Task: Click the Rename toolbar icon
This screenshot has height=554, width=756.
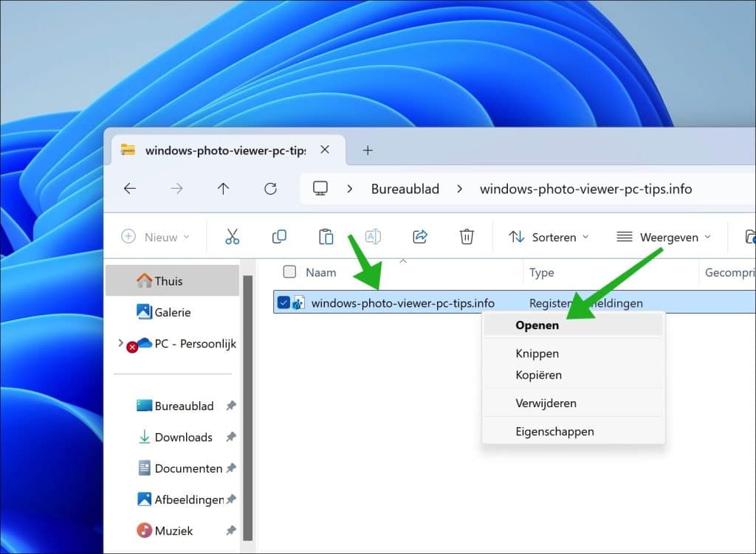Action: click(x=373, y=237)
